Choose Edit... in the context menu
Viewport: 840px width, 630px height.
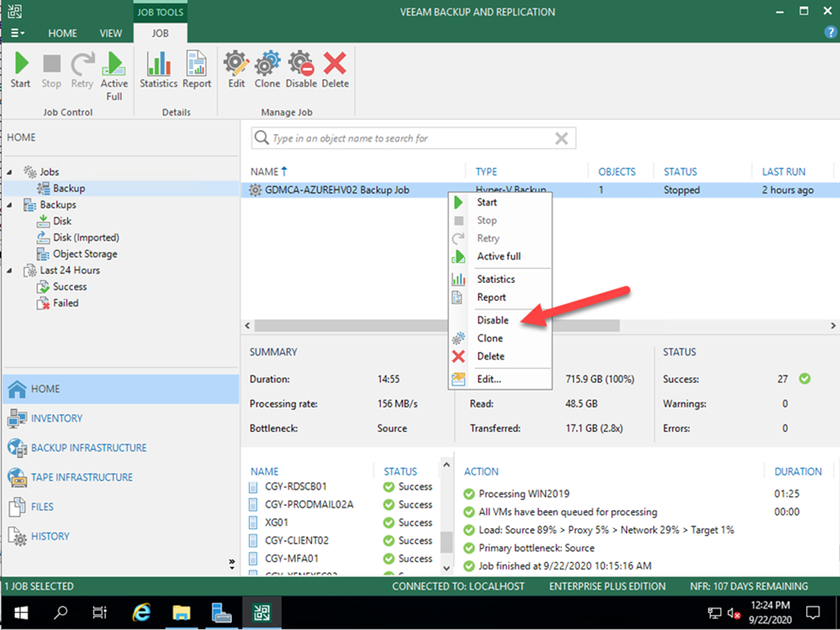pyautogui.click(x=500, y=379)
